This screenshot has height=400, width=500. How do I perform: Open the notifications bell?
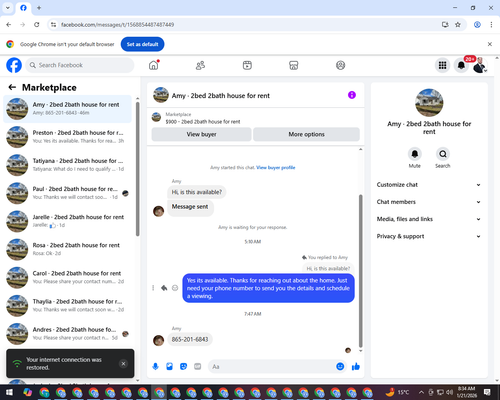(x=461, y=65)
